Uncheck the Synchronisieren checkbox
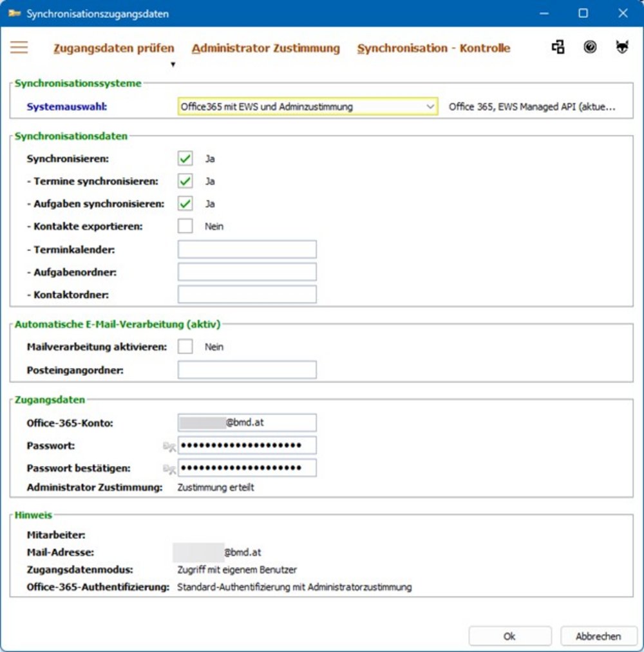This screenshot has height=652, width=644. click(185, 158)
